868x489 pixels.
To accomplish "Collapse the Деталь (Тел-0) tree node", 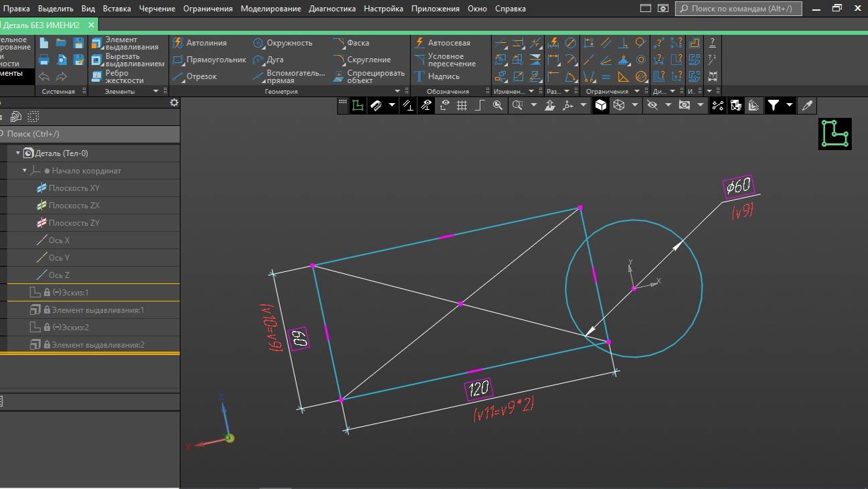I will point(18,153).
